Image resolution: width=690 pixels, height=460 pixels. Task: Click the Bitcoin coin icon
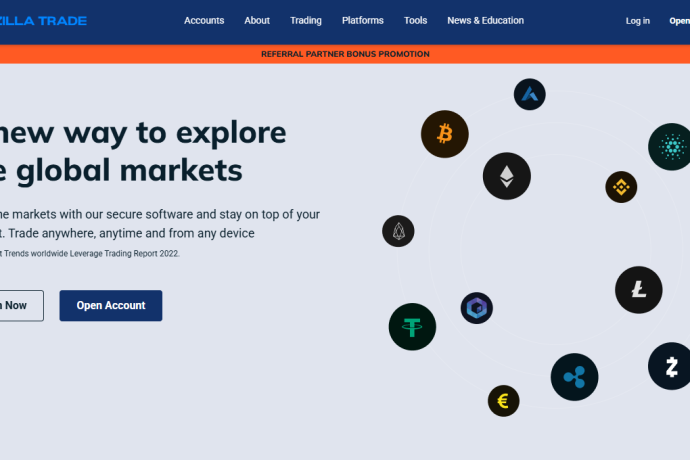(x=444, y=134)
